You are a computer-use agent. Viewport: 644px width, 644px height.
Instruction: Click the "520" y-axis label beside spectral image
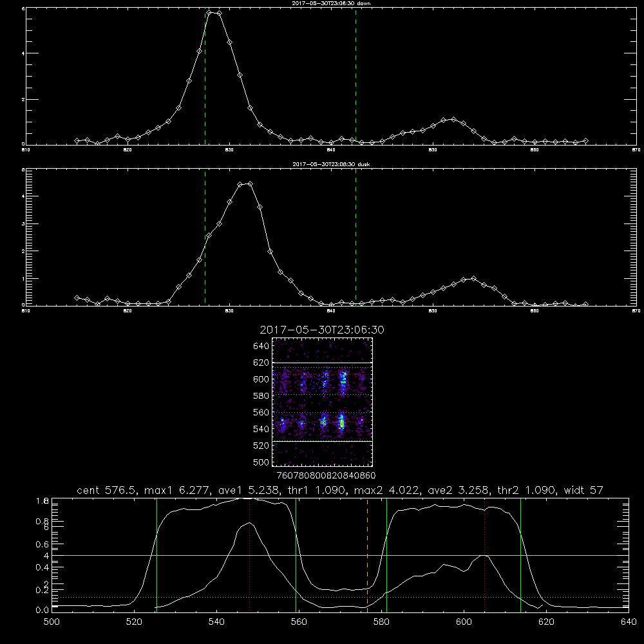point(261,446)
